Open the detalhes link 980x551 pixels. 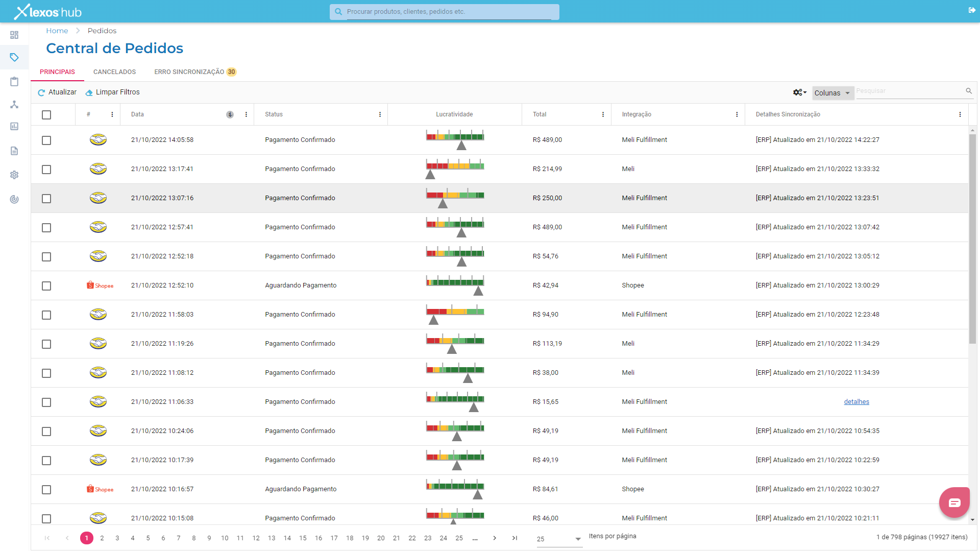856,402
